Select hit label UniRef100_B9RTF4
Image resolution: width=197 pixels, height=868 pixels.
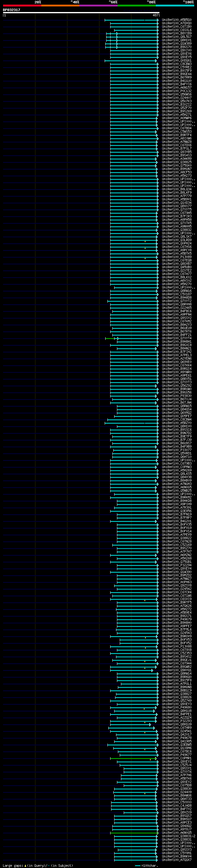coord(177,135)
